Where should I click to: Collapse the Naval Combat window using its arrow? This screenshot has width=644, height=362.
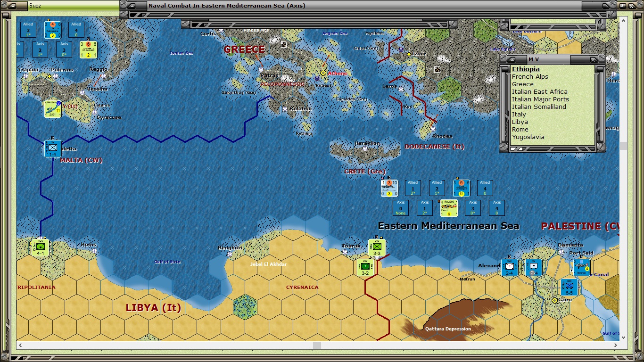[132, 6]
